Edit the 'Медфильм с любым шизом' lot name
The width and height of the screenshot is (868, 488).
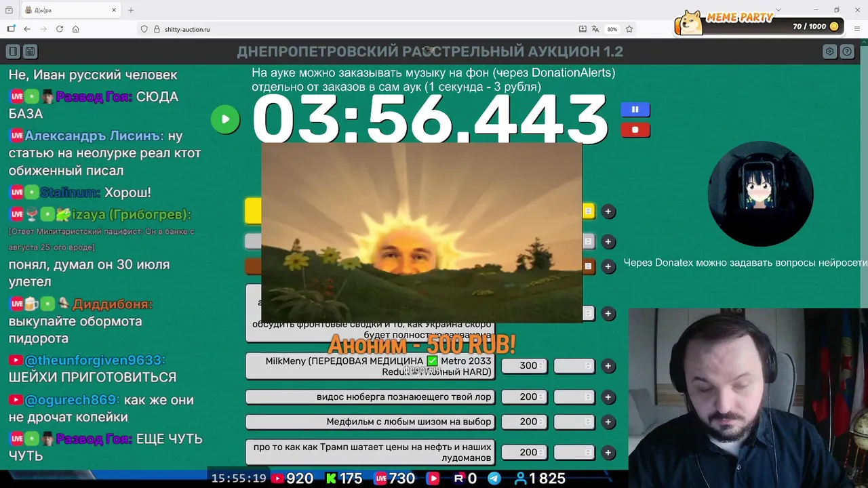point(370,422)
